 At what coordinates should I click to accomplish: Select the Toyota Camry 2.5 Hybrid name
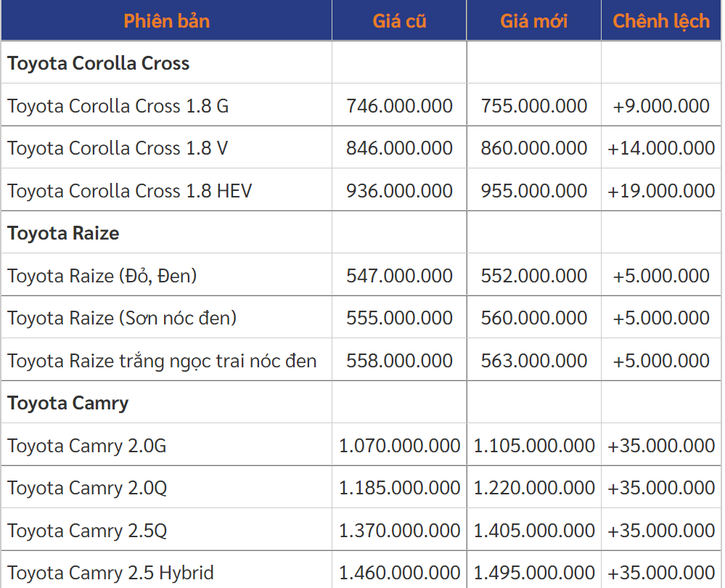(111, 573)
